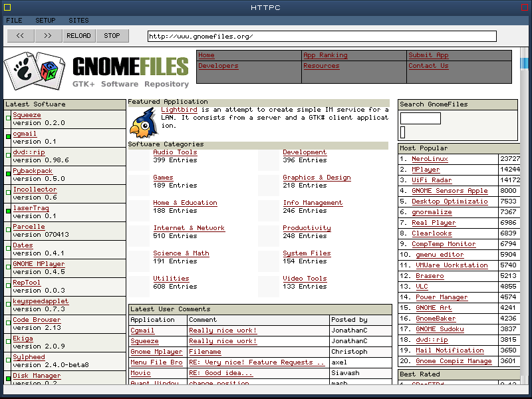The width and height of the screenshot is (532, 399).
Task: Stop page loading with STOP button
Action: tap(112, 36)
